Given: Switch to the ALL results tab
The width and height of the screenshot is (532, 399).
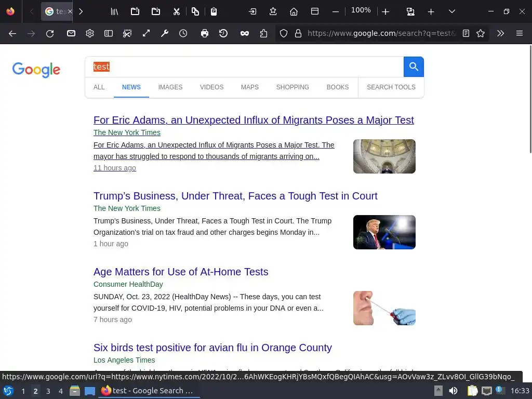Looking at the screenshot, I should [x=99, y=87].
